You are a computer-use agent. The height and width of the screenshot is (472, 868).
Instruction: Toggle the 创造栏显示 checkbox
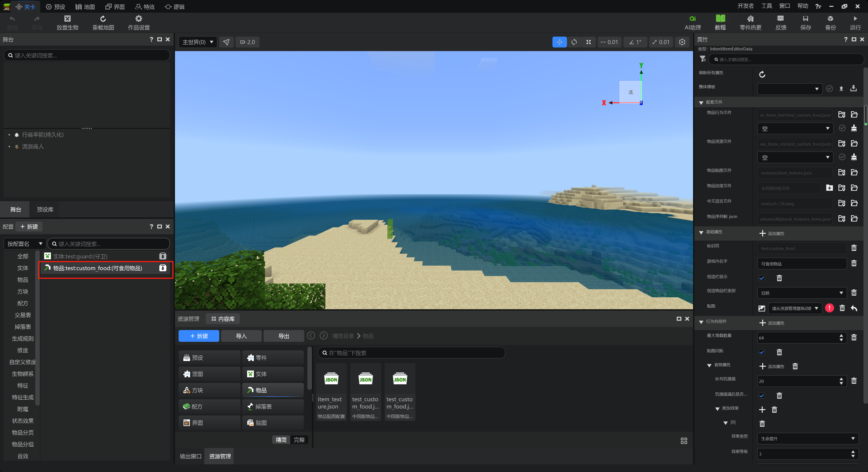click(x=762, y=278)
